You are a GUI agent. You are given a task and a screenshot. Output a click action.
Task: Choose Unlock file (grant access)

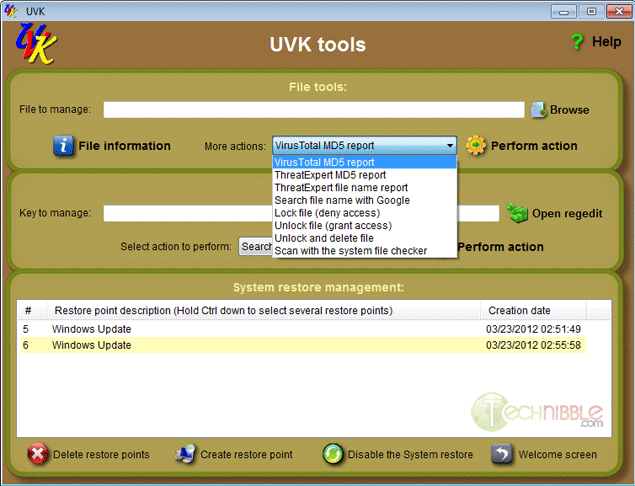click(364, 225)
